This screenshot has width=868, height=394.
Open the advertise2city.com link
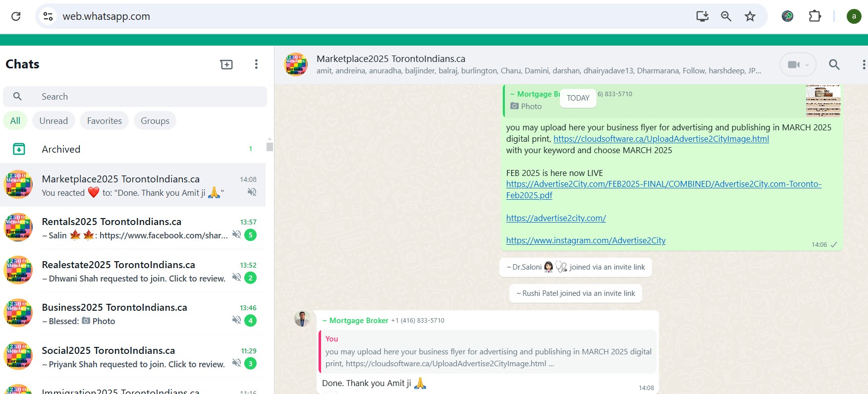point(556,218)
